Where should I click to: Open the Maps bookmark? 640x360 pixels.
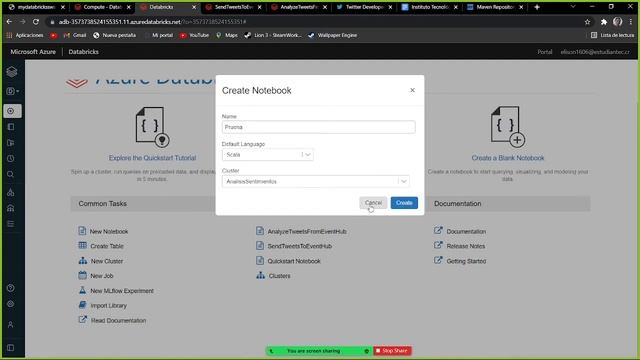pos(227,36)
